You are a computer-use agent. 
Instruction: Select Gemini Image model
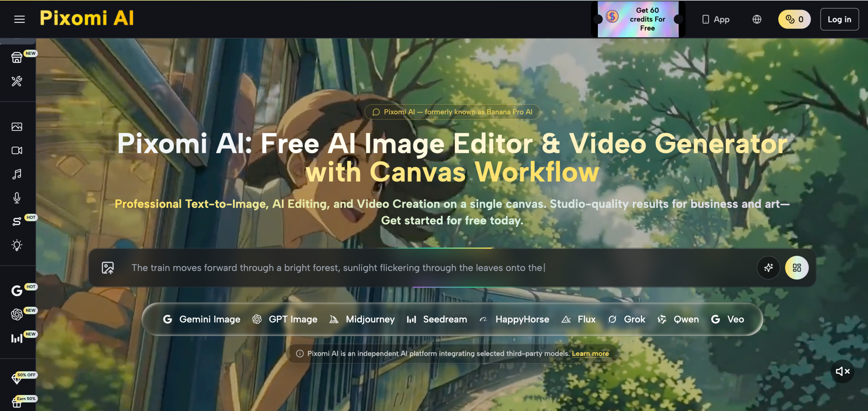click(x=201, y=319)
